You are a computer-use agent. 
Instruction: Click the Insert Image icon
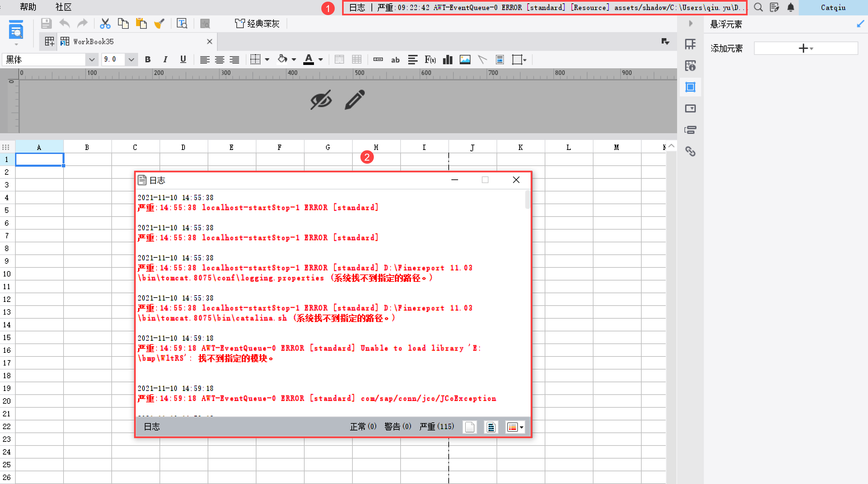tap(465, 60)
